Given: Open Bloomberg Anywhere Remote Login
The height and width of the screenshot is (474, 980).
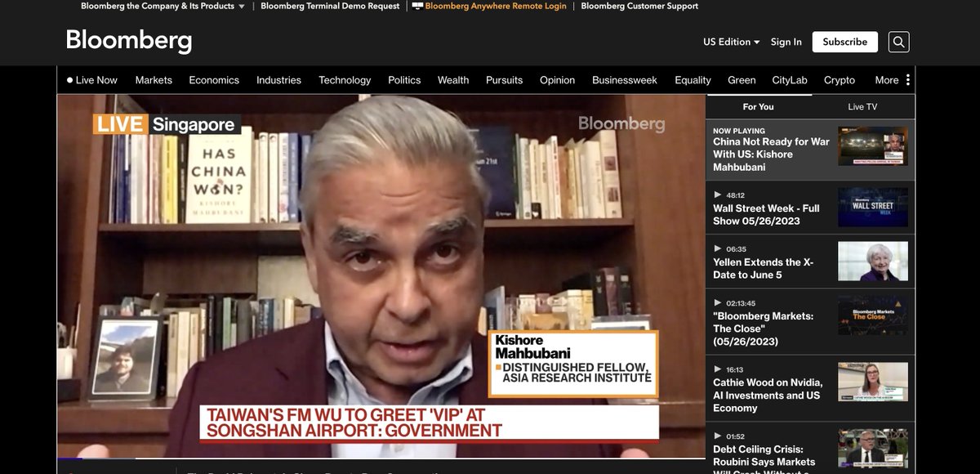Looking at the screenshot, I should tap(488, 6).
